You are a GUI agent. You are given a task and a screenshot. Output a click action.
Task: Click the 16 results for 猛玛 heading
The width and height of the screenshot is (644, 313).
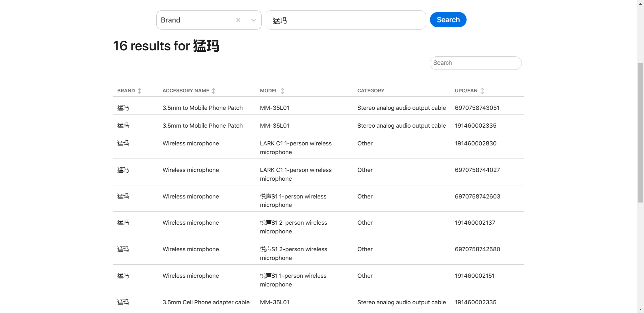[x=166, y=46]
